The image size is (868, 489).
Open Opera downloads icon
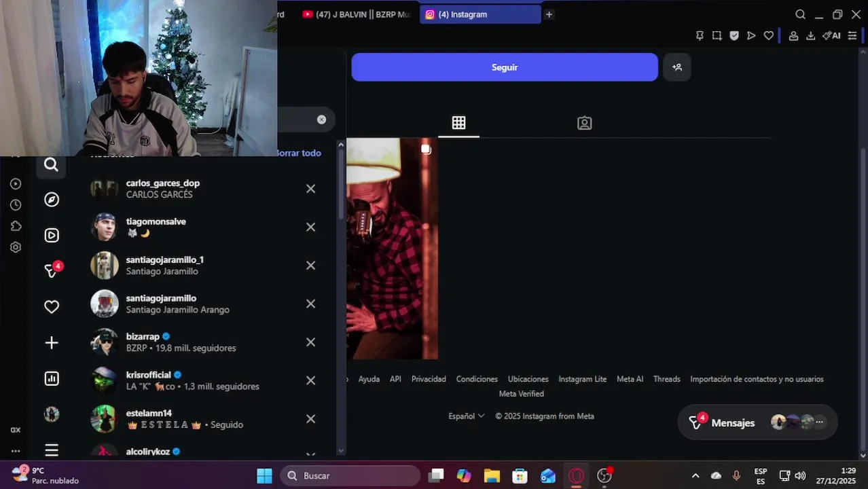[810, 36]
